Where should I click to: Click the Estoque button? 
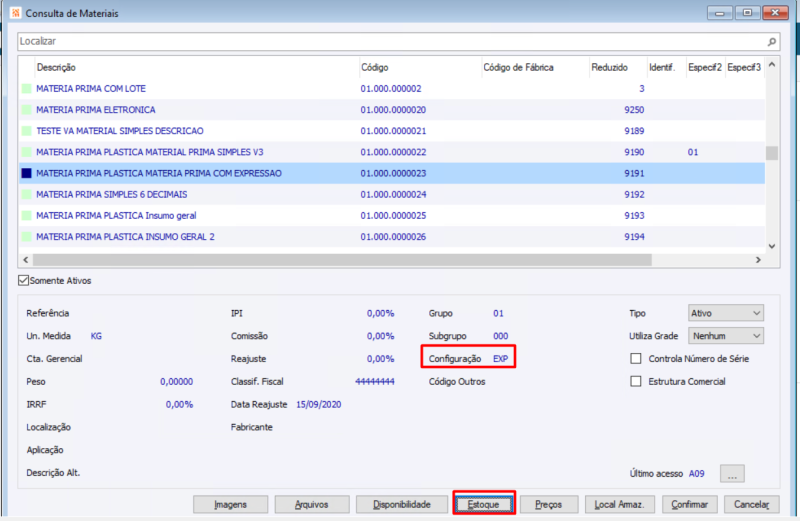(484, 504)
